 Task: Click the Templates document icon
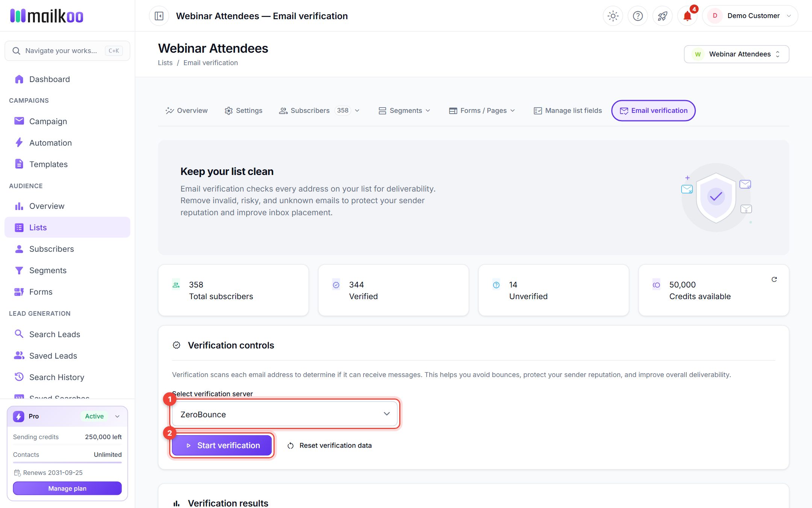19,164
